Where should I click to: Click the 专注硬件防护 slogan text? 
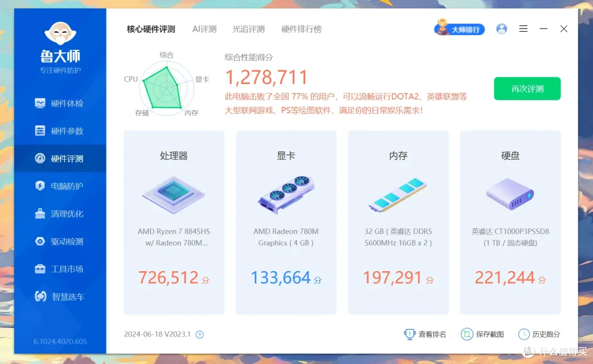point(60,70)
